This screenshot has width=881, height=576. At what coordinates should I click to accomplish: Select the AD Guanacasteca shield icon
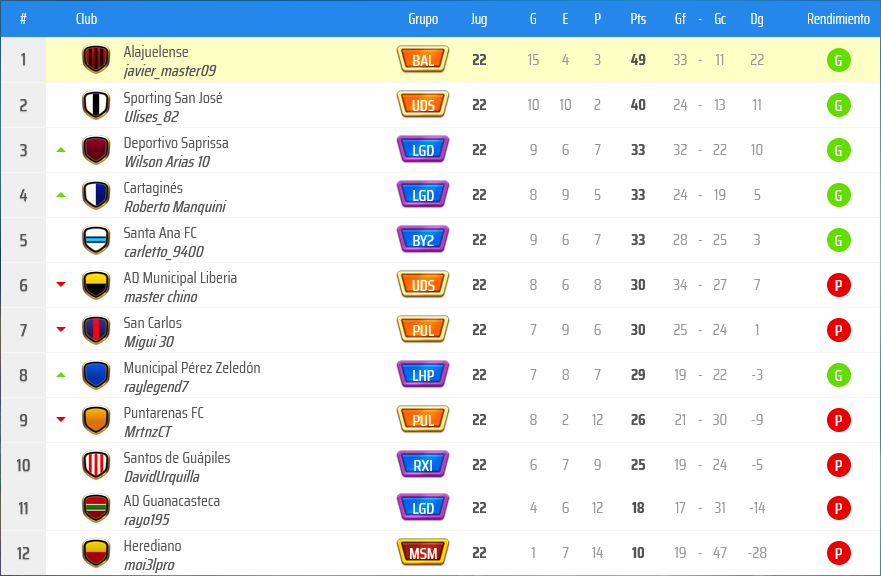pos(95,508)
